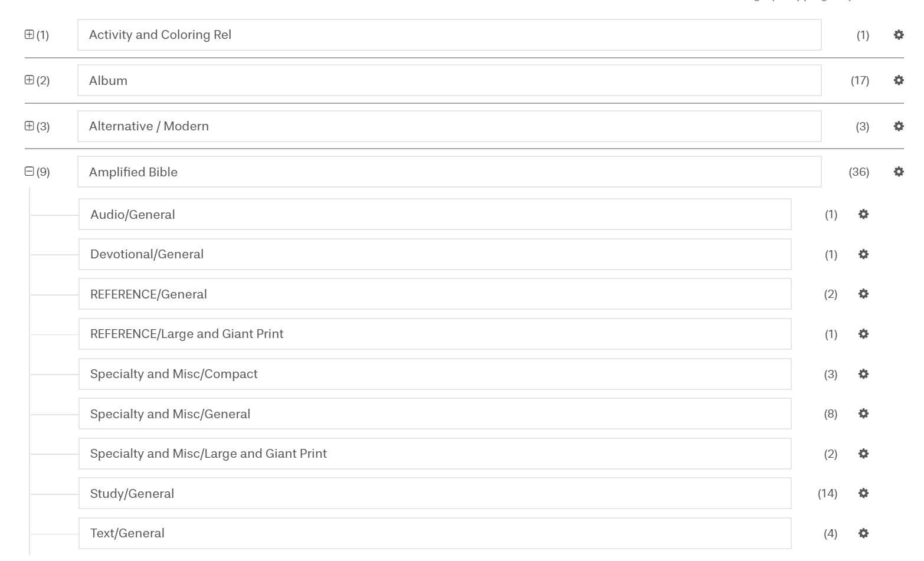The height and width of the screenshot is (561, 924).
Task: Click the Amplified Bible gear icon
Action: [899, 172]
